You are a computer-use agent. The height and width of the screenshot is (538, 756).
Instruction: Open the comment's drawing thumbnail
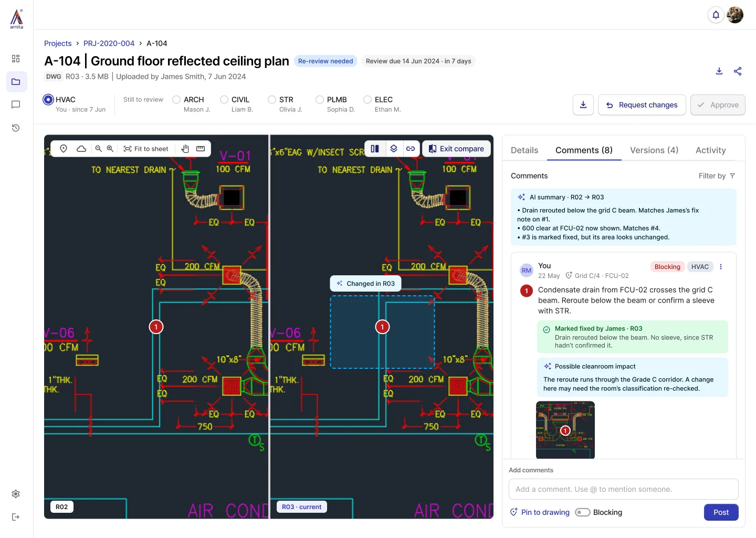pos(565,430)
